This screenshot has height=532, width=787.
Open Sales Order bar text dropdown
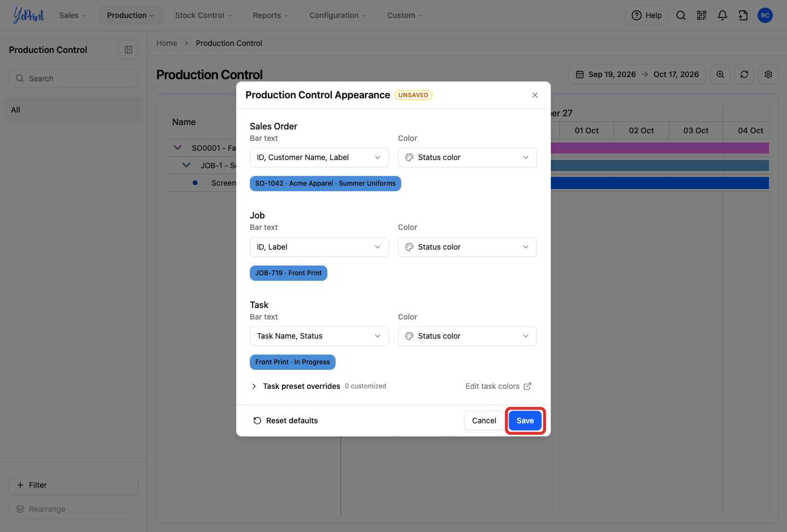(x=319, y=157)
